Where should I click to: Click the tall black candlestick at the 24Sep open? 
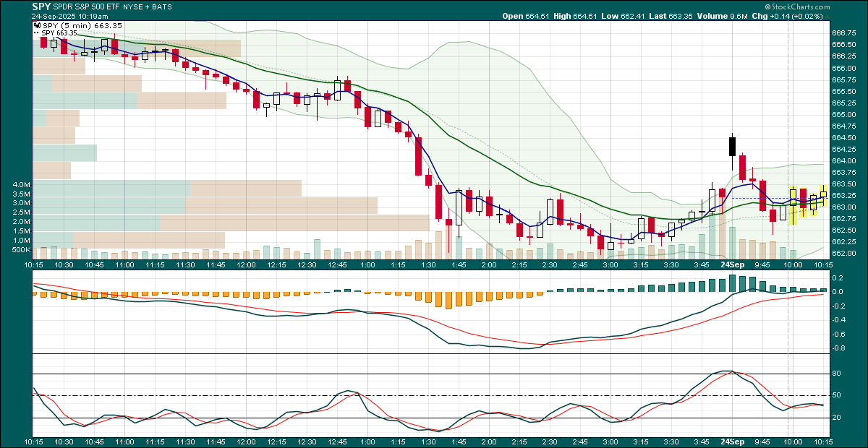(x=732, y=147)
